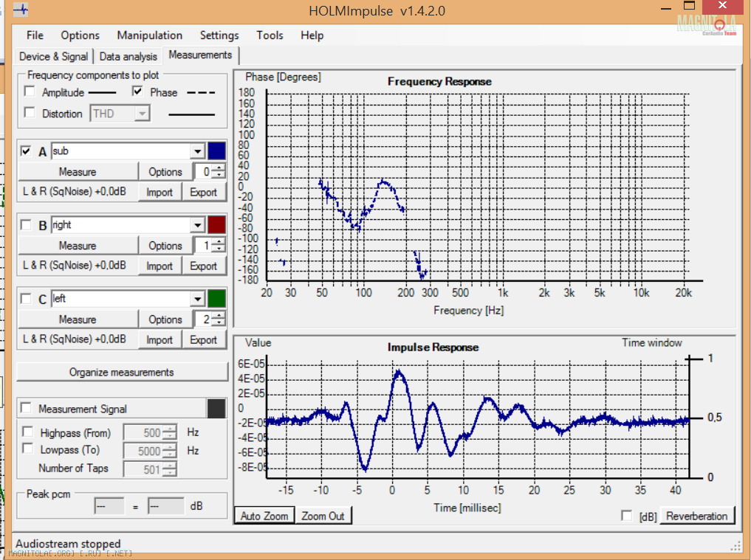
Task: Click the Reverberation button
Action: coord(697,516)
